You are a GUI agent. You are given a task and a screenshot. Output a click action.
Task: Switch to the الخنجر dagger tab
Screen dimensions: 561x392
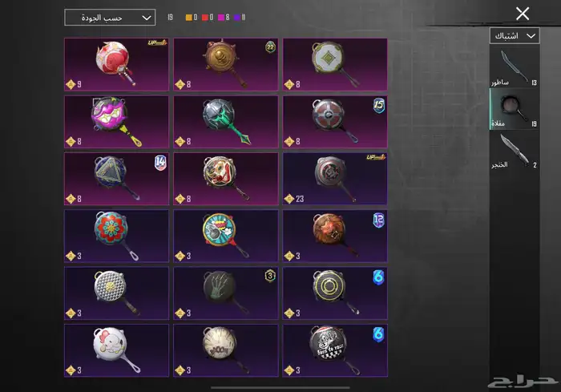pyautogui.click(x=515, y=150)
